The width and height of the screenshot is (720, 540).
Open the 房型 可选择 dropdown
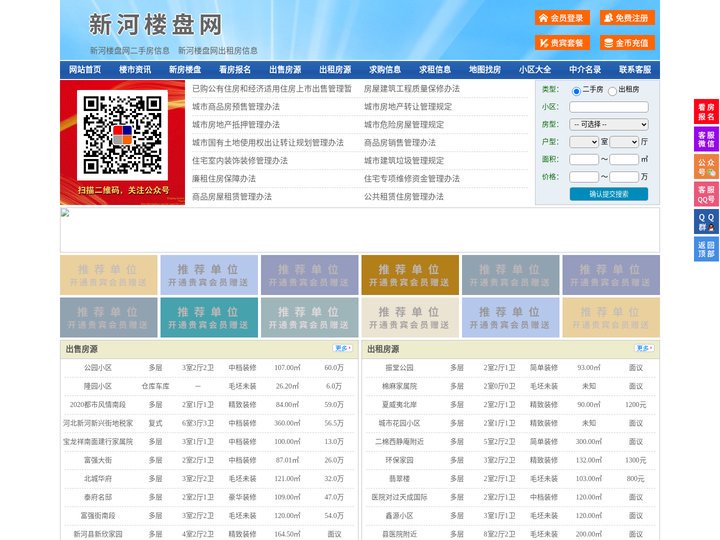[x=609, y=124]
